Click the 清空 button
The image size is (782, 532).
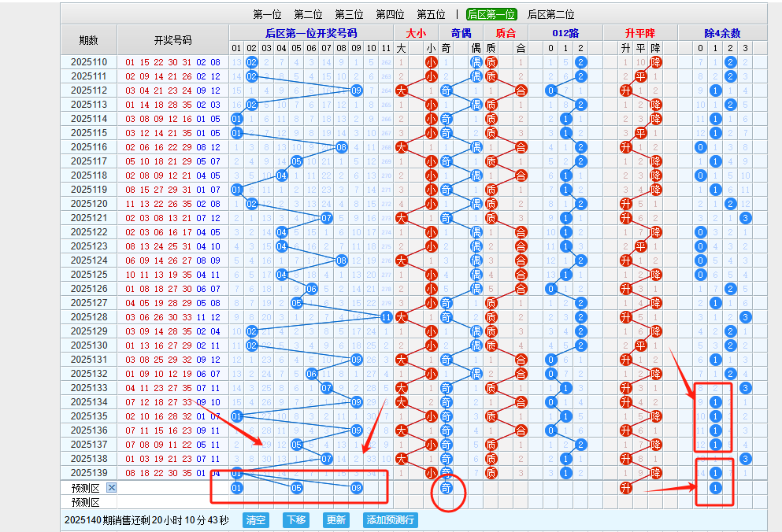[x=256, y=520]
